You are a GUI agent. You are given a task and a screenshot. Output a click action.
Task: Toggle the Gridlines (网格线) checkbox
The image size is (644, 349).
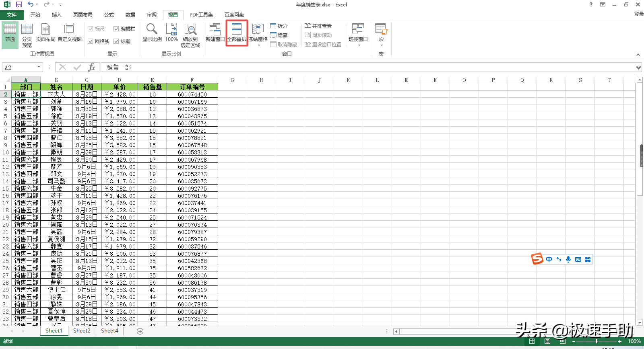point(91,41)
